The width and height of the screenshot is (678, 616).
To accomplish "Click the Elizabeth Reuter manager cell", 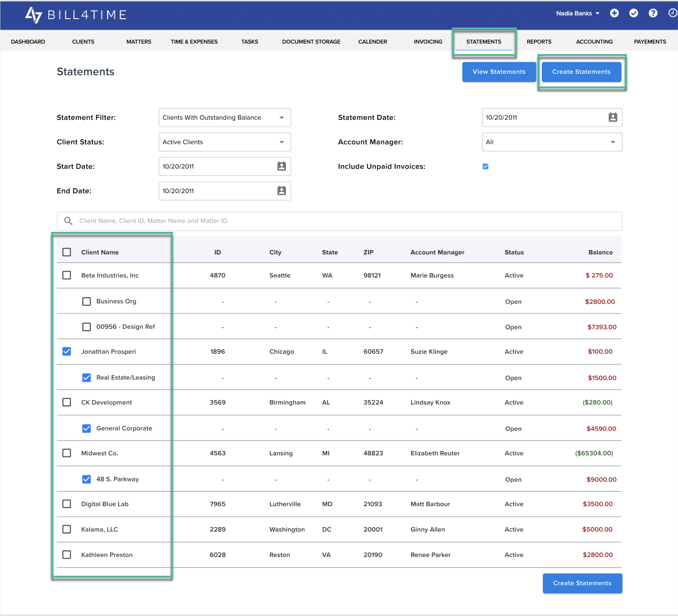I will point(435,453).
